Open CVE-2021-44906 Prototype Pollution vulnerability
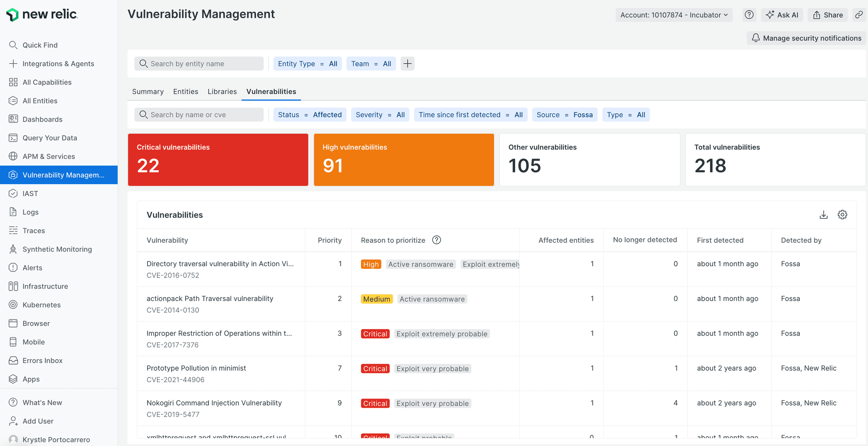Viewport: 868px width, 446px height. click(x=196, y=368)
